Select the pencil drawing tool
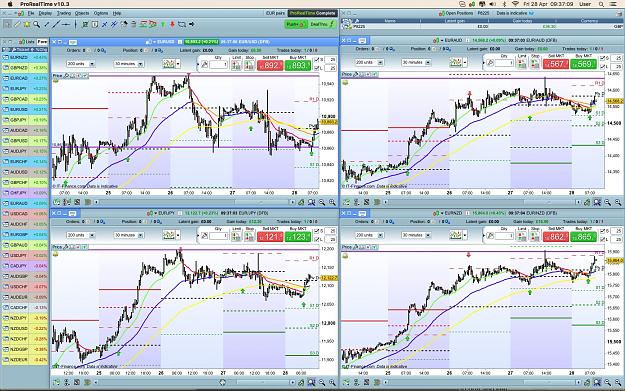The width and height of the screenshot is (625, 391). point(17,24)
